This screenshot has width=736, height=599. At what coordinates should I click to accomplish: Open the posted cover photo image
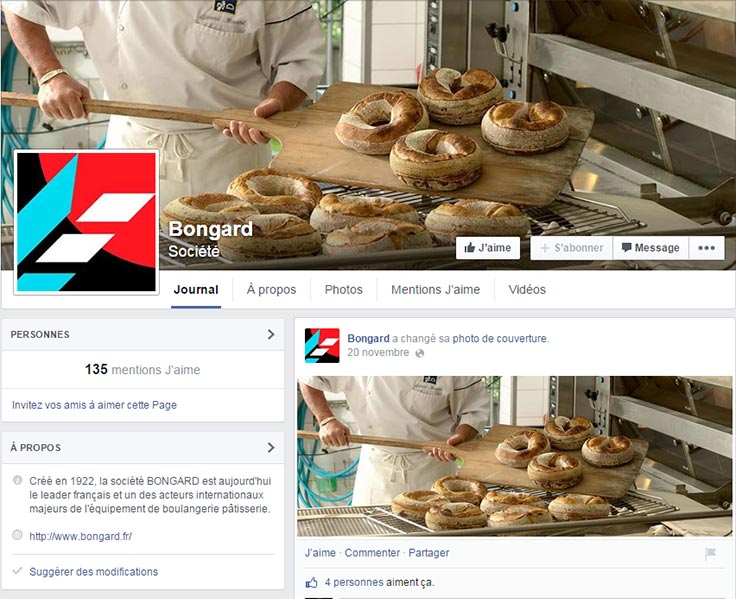coord(514,456)
